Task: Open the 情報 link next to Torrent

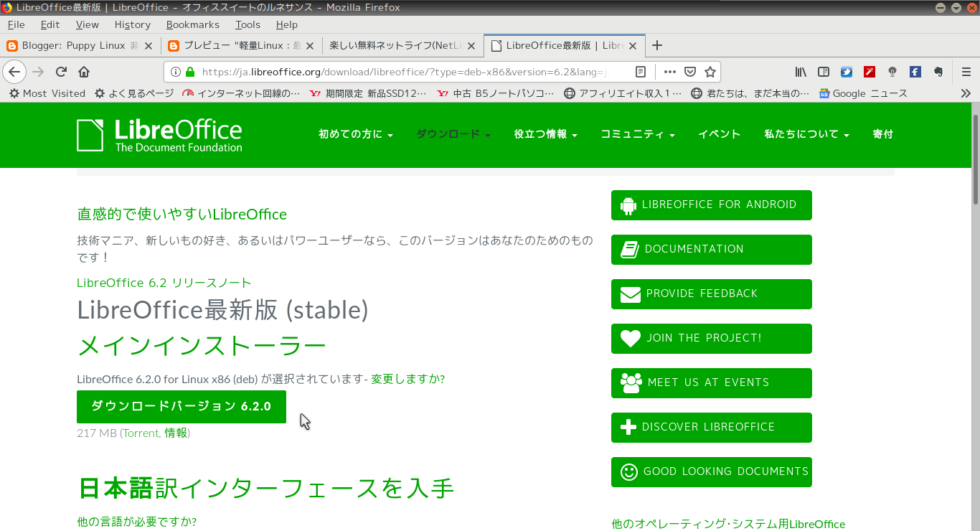Action: pyautogui.click(x=176, y=433)
